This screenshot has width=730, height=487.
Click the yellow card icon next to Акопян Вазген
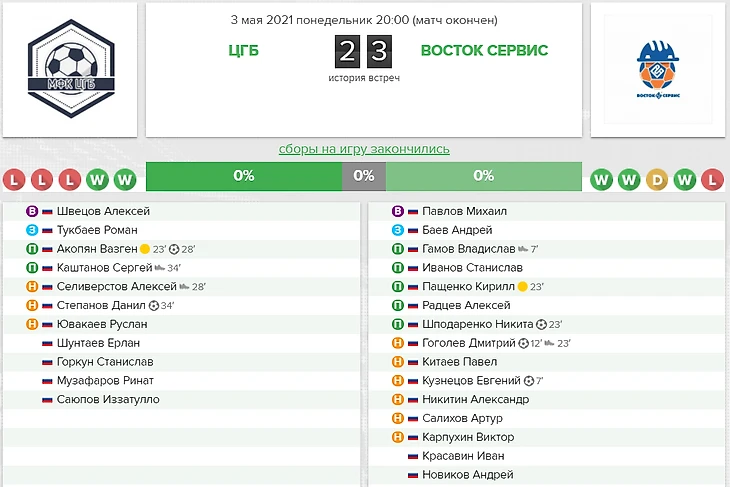(x=145, y=249)
